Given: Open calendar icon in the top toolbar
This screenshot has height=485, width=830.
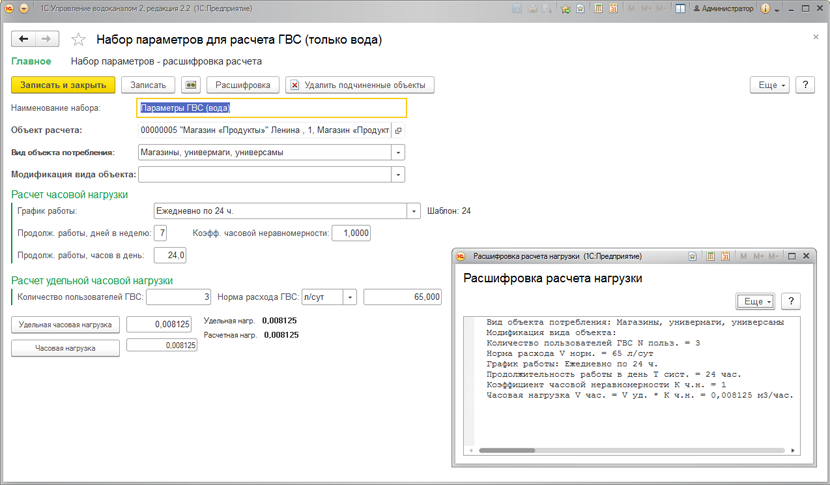Looking at the screenshot, I should coord(612,8).
